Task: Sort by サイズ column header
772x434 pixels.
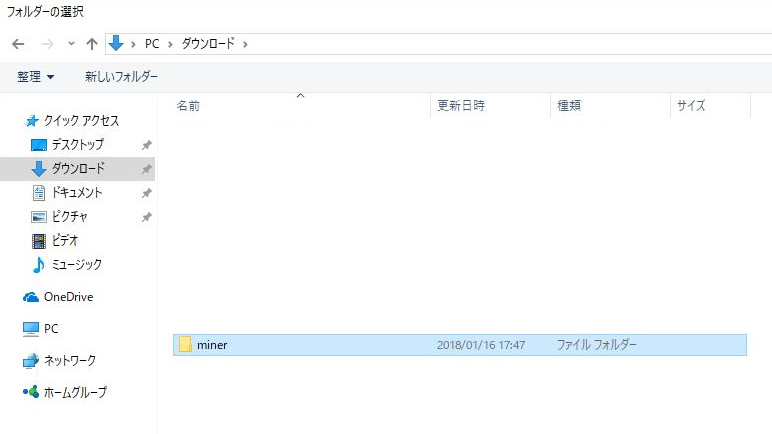Action: (691, 105)
